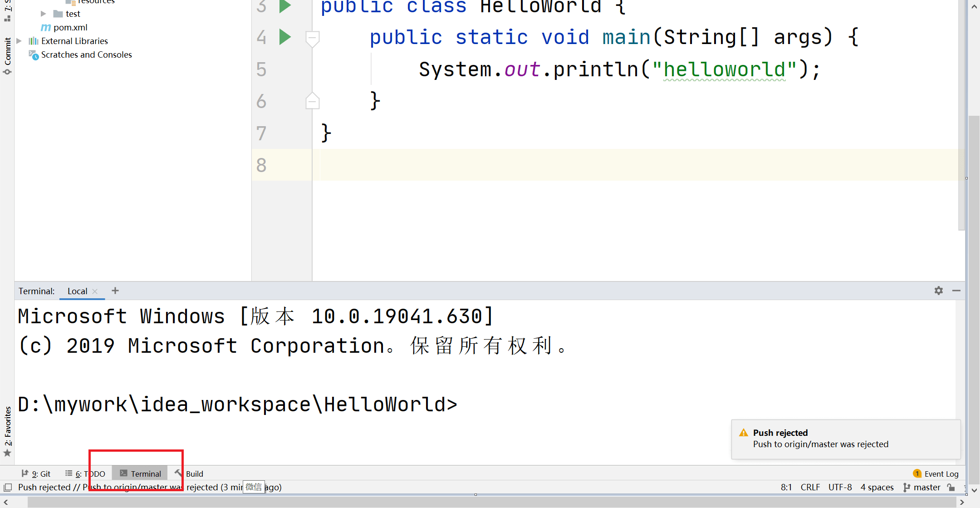Change UTF-8 file encoding
Screen dimensions: 980x508
click(840, 487)
